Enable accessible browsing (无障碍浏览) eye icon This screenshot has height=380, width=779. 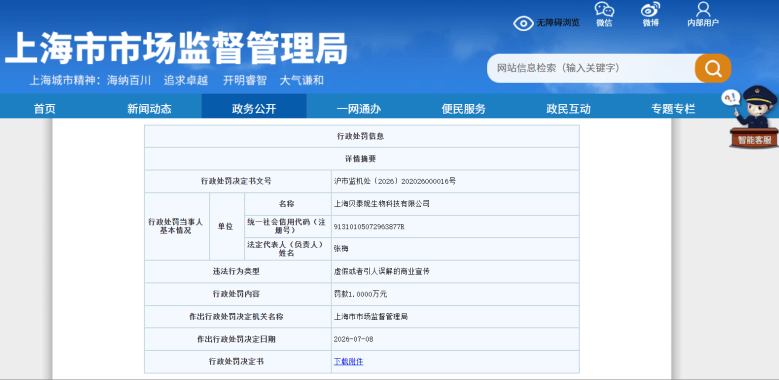coord(523,23)
